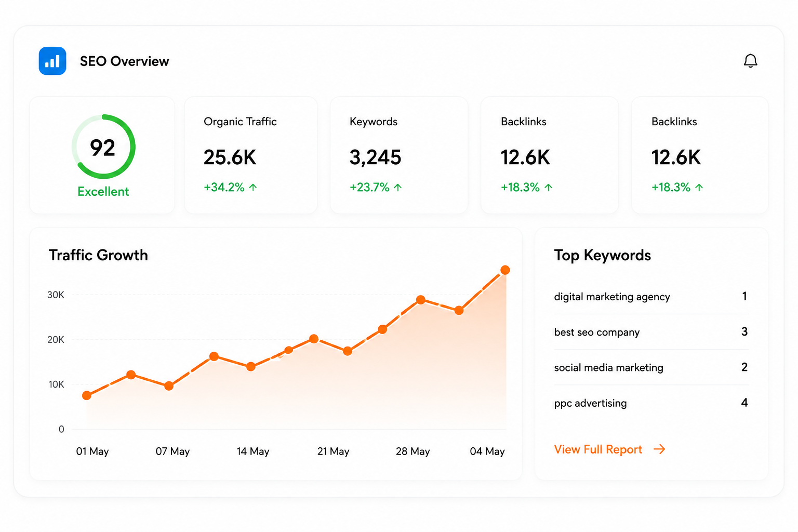
Task: Select the 14 May axis label
Action: tap(253, 451)
